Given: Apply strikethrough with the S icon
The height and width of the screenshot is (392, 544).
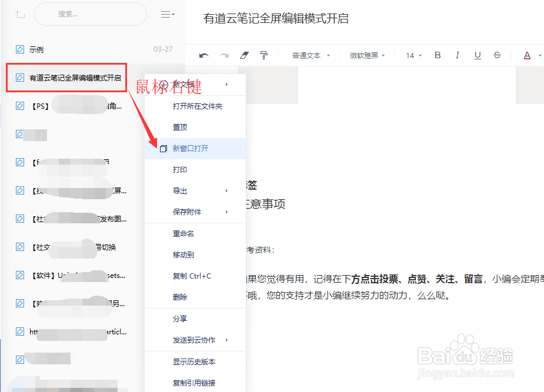Looking at the screenshot, I should coord(498,55).
